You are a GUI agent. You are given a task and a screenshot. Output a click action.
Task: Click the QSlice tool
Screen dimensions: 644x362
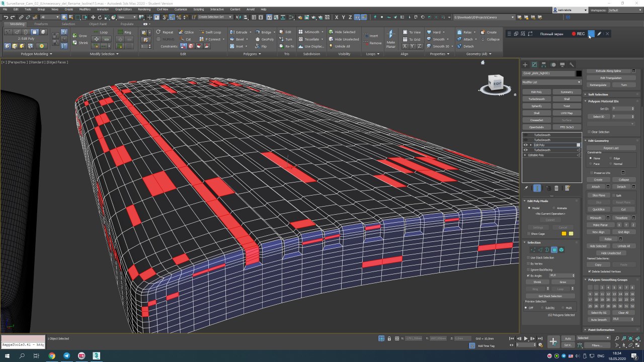(186, 32)
